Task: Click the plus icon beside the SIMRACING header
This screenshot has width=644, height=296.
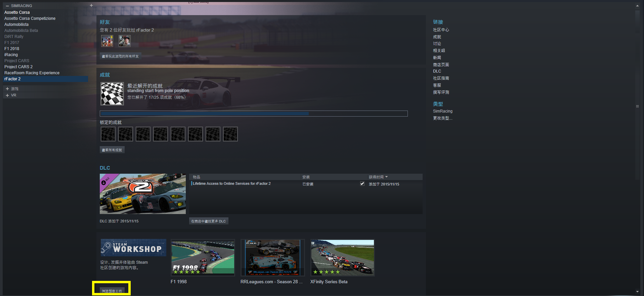Action: pos(91,5)
